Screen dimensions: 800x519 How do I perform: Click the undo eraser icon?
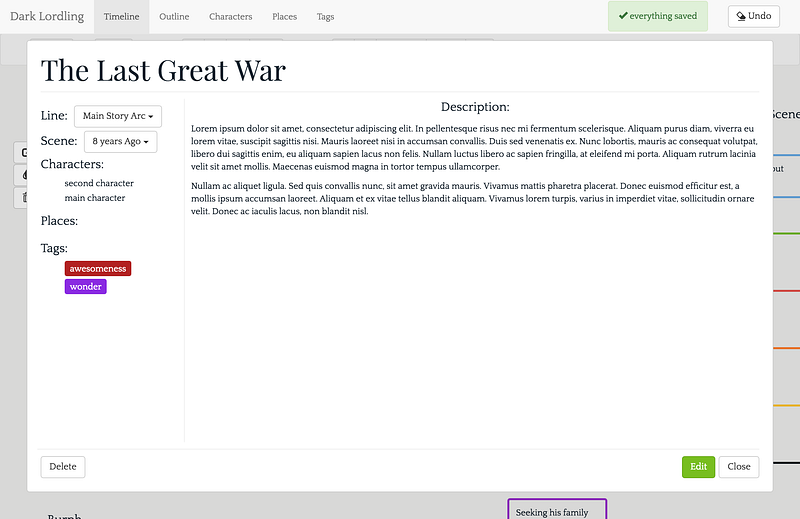[741, 16]
